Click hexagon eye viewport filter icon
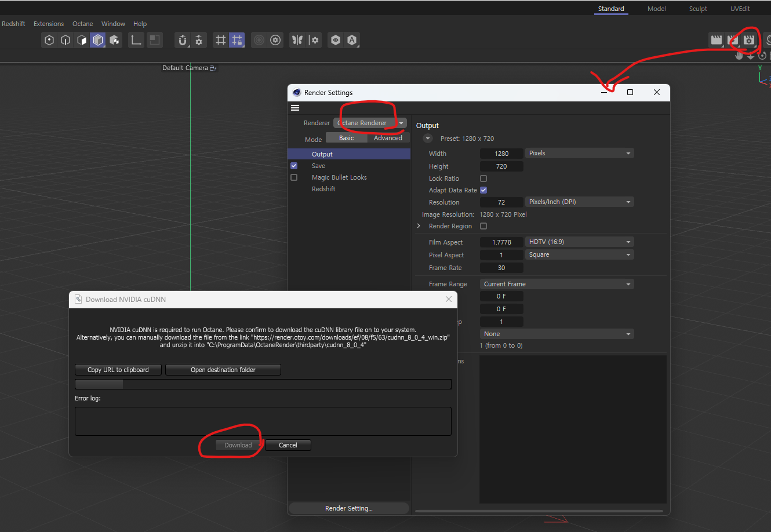 coord(336,40)
